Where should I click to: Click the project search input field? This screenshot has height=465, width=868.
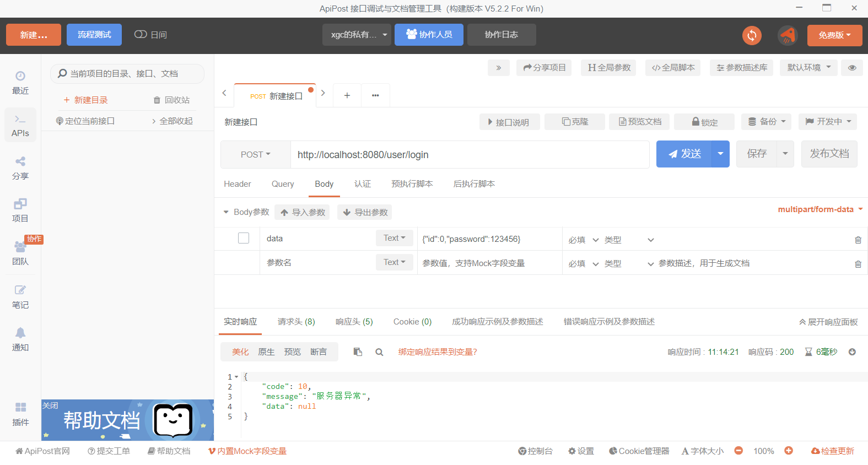pos(127,73)
